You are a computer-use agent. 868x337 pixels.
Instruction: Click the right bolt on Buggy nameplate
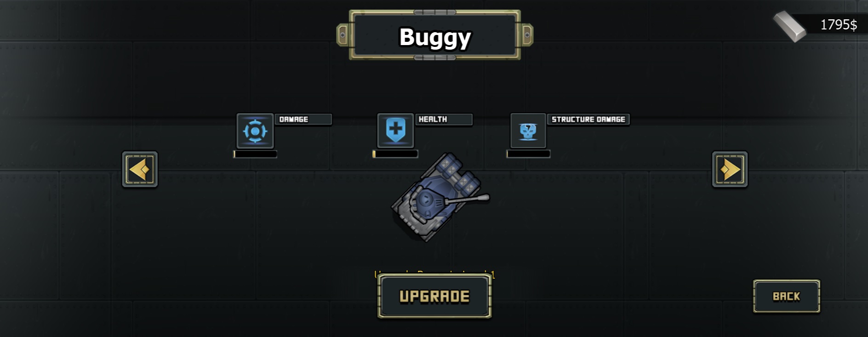pos(527,35)
